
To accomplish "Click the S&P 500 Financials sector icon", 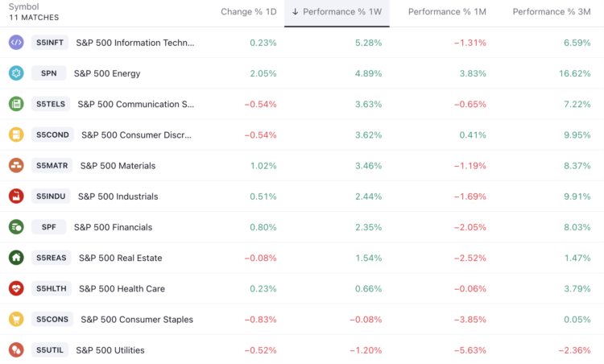I will tap(16, 227).
